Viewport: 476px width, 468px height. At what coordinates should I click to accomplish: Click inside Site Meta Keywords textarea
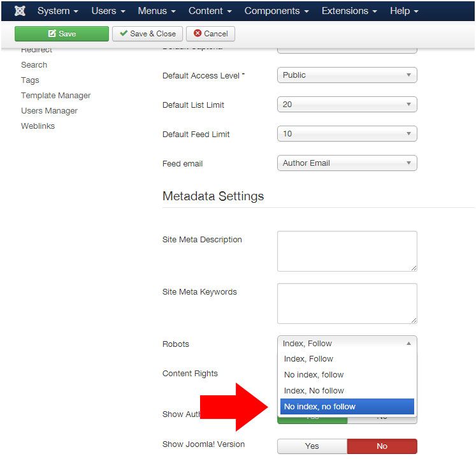tap(347, 303)
